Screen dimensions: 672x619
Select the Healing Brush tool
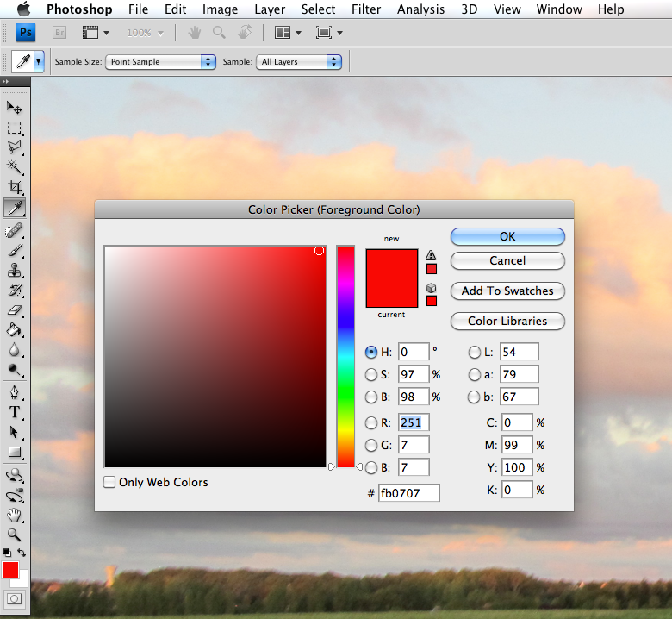coord(14,230)
